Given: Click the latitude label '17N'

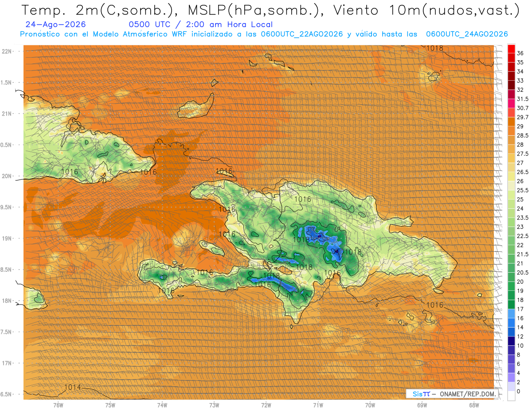Looking at the screenshot, I should click(x=7, y=364).
